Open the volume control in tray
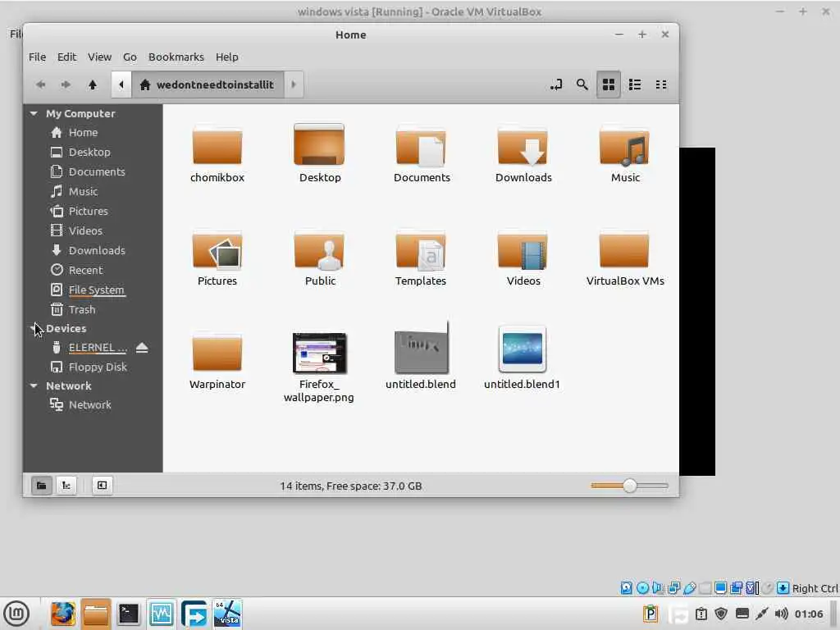Viewport: 840px width, 630px height. pyautogui.click(x=782, y=614)
